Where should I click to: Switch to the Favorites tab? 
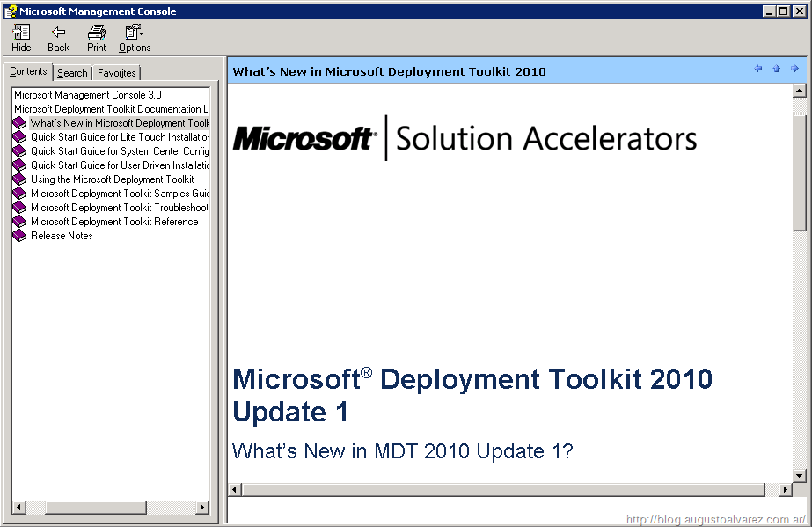click(x=116, y=73)
